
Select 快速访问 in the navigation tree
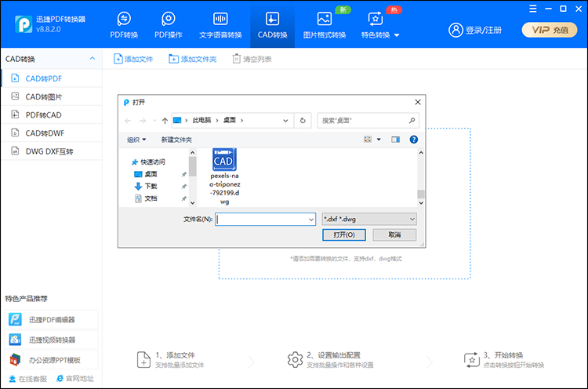point(153,162)
